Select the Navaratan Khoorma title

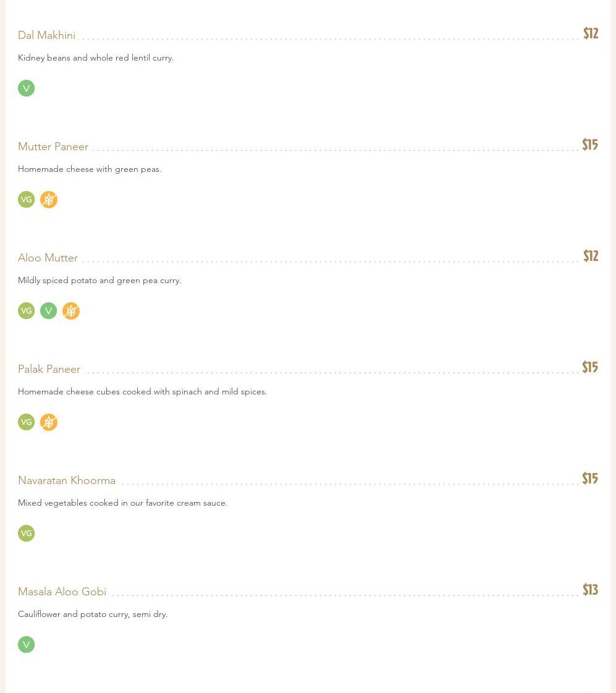point(67,480)
